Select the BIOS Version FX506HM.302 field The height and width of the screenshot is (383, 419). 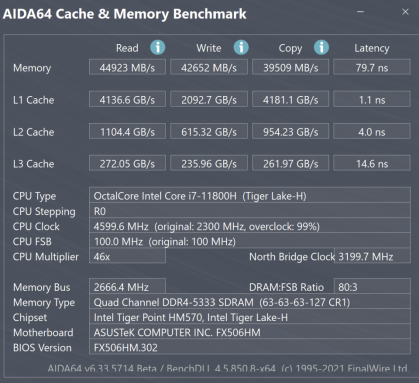point(250,347)
